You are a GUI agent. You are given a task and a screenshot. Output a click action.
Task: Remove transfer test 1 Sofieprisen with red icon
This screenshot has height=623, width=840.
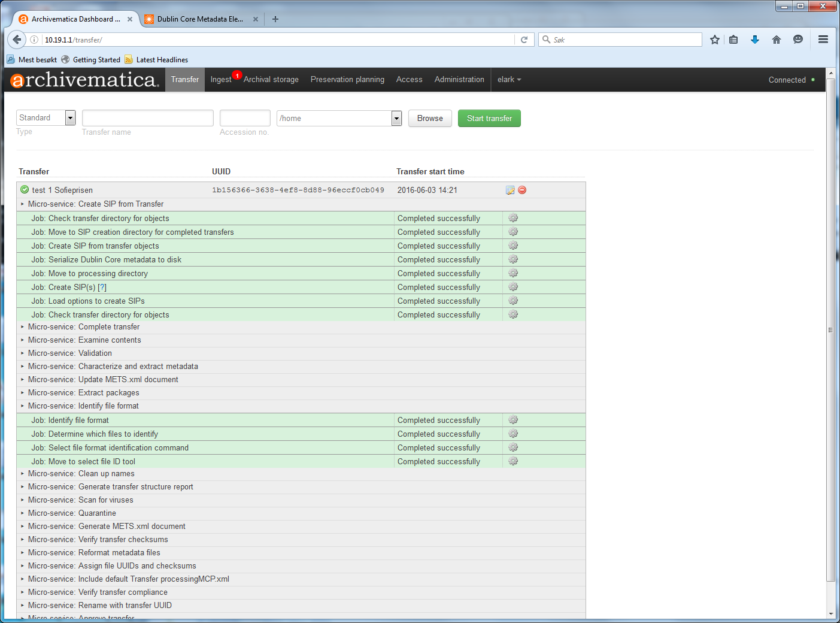pos(522,190)
